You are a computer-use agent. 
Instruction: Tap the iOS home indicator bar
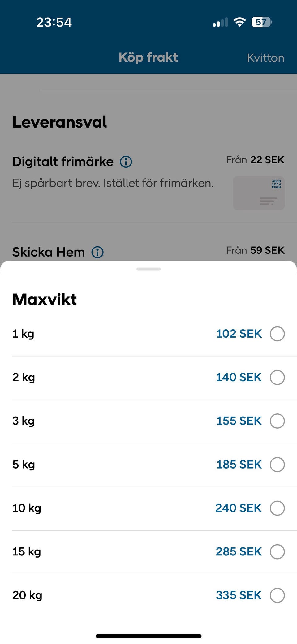click(x=148, y=636)
